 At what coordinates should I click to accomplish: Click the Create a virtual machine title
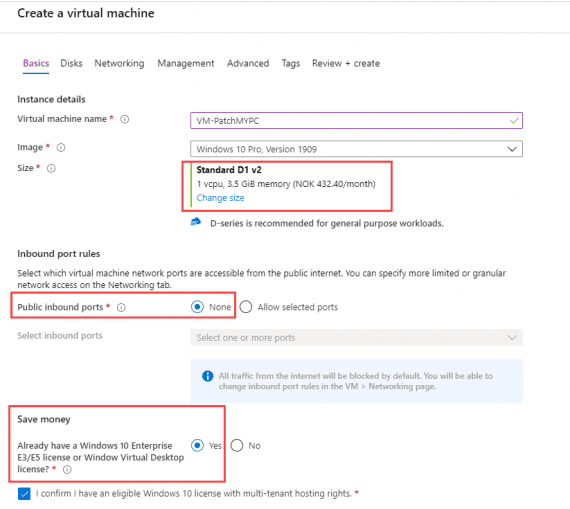coord(86,13)
